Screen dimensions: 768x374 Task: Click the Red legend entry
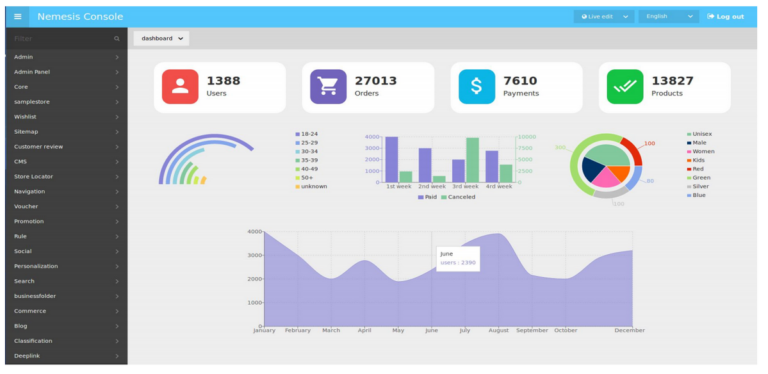(695, 169)
